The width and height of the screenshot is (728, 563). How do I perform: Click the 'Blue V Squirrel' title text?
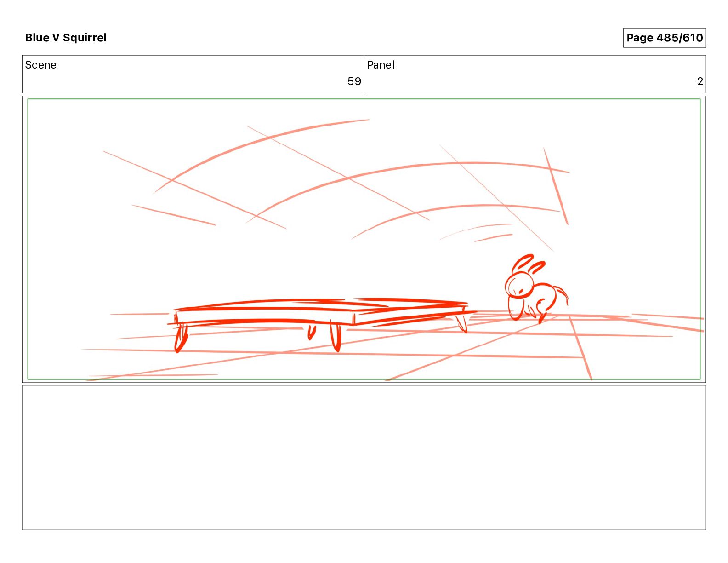coord(66,38)
